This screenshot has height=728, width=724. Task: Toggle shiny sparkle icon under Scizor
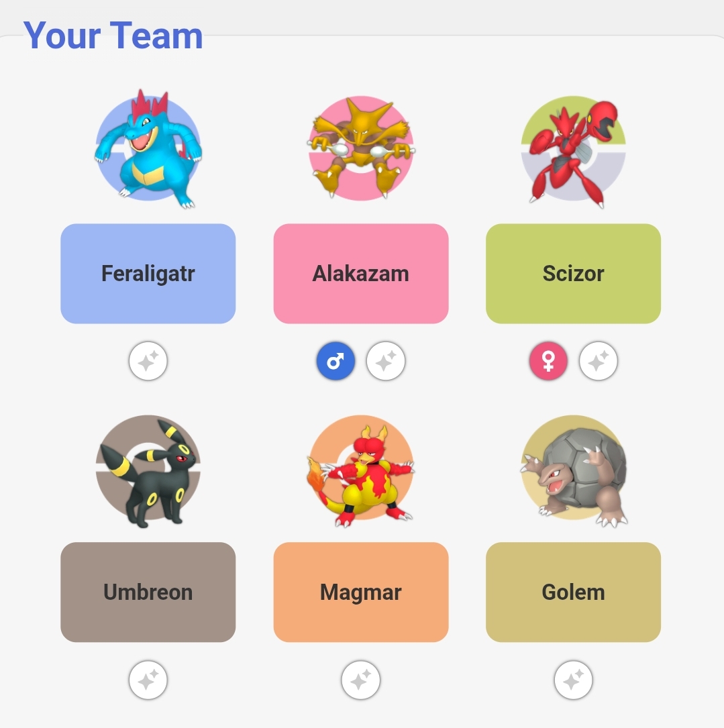pyautogui.click(x=598, y=361)
